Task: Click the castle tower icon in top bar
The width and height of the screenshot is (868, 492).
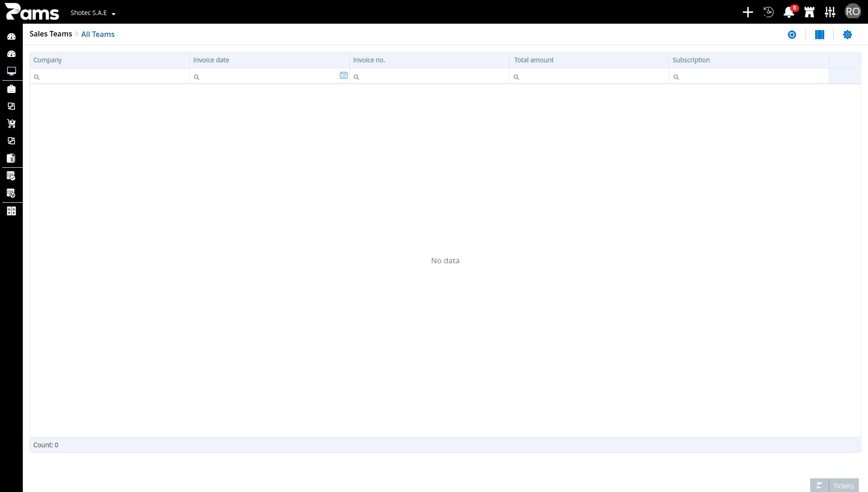Action: pos(810,12)
